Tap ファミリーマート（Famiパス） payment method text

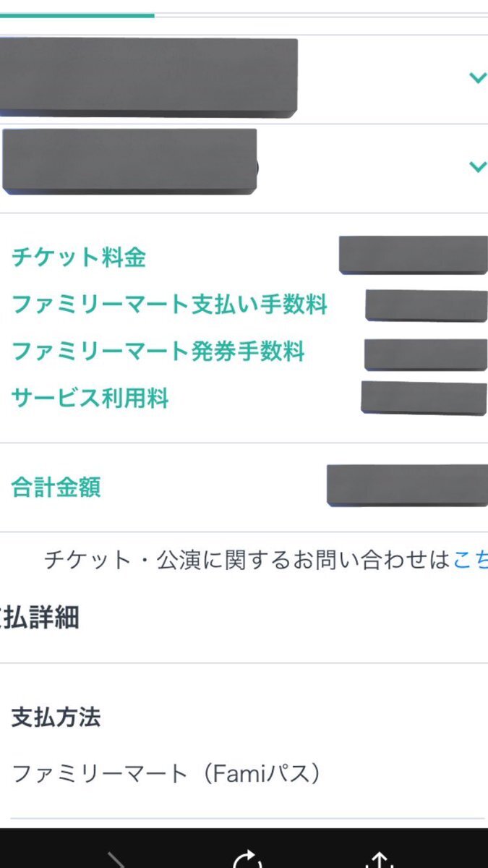tap(166, 775)
